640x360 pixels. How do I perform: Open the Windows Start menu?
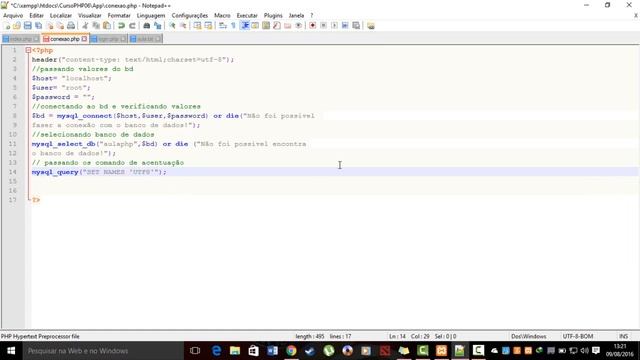click(11, 351)
